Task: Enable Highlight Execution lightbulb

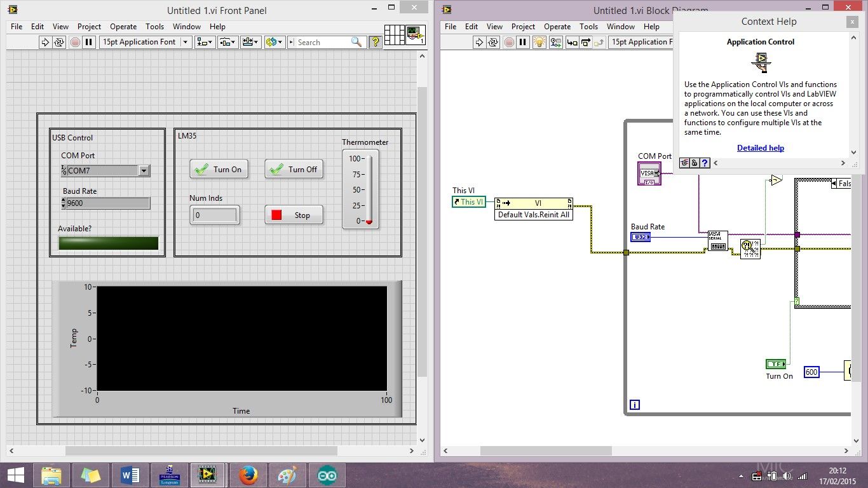Action: [538, 42]
